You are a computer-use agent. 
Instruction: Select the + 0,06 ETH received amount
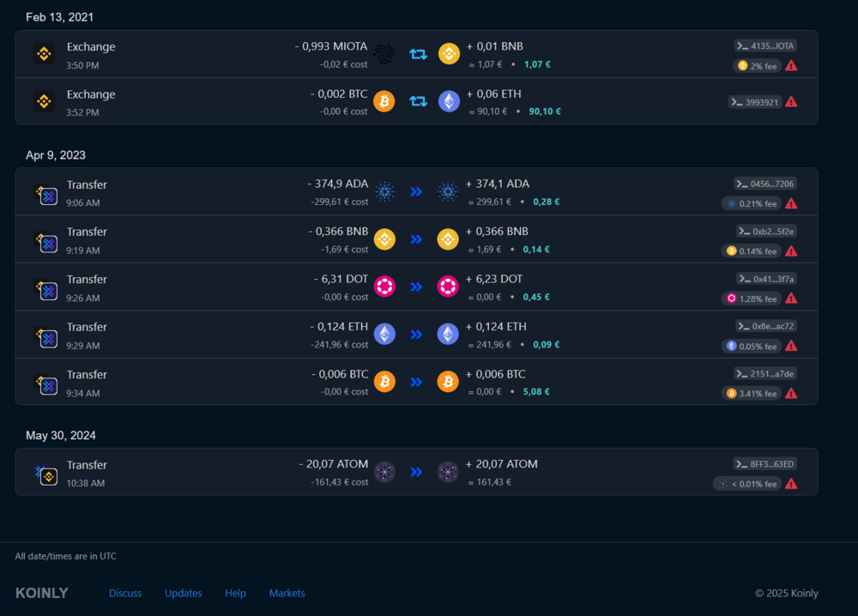[x=493, y=94]
